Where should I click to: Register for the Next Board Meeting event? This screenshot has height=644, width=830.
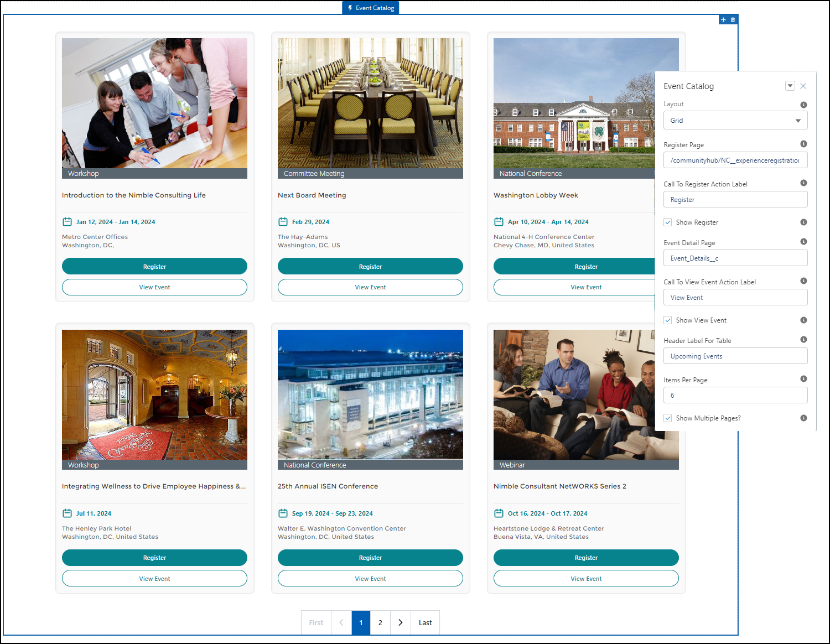click(x=370, y=267)
